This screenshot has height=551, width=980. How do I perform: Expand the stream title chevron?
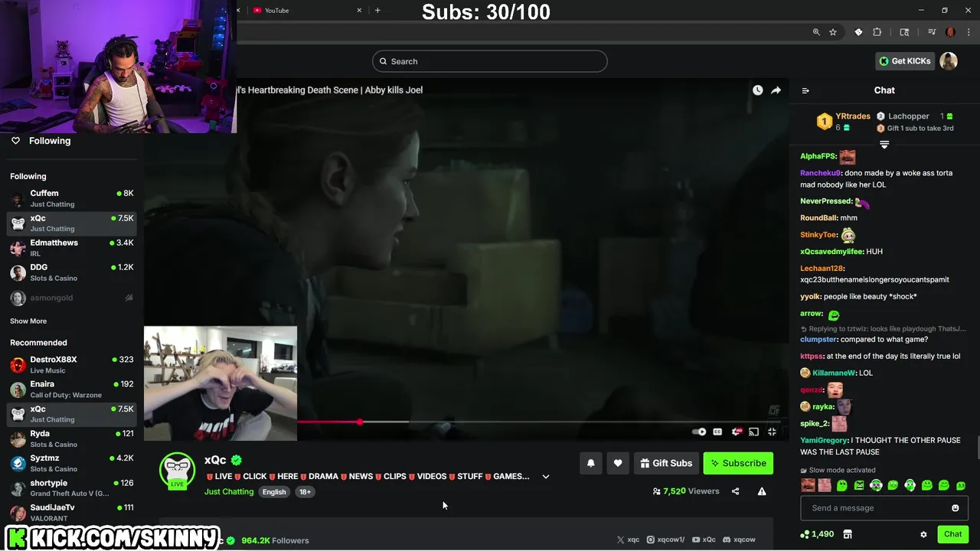[546, 476]
